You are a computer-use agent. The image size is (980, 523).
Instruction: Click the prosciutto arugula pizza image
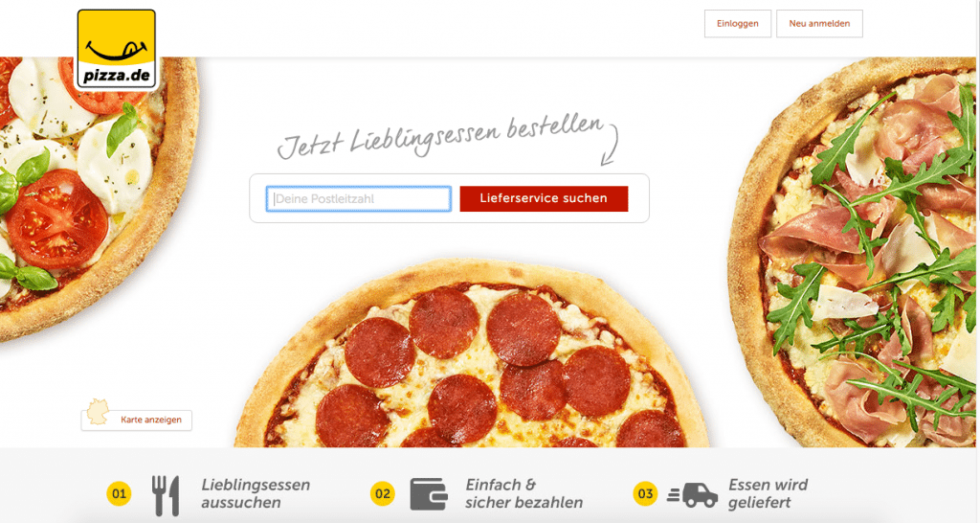[x=853, y=252]
